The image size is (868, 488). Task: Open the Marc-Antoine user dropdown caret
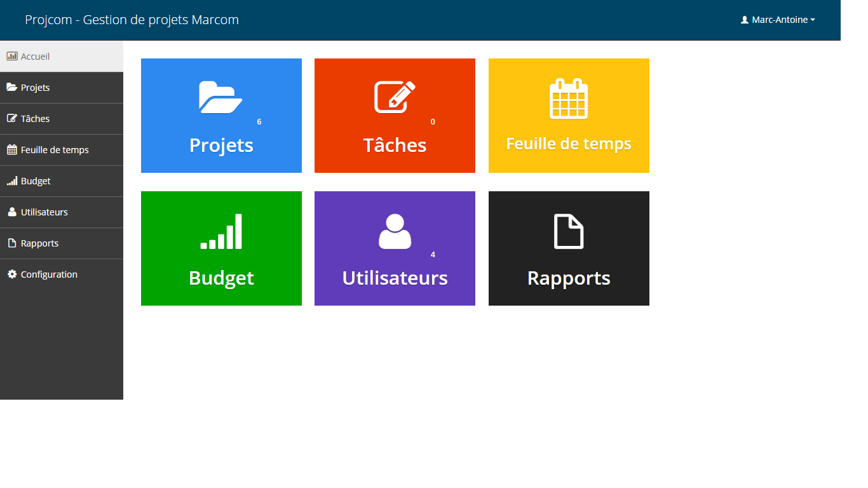click(x=813, y=20)
